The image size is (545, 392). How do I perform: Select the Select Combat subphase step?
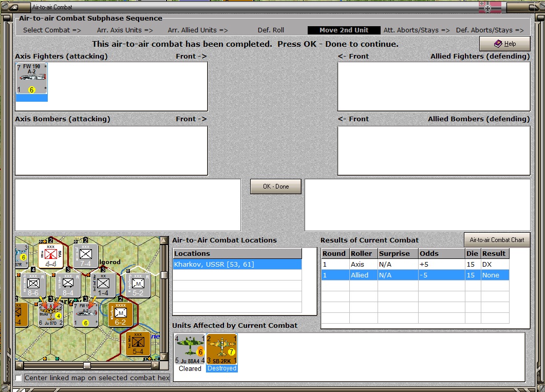[52, 30]
